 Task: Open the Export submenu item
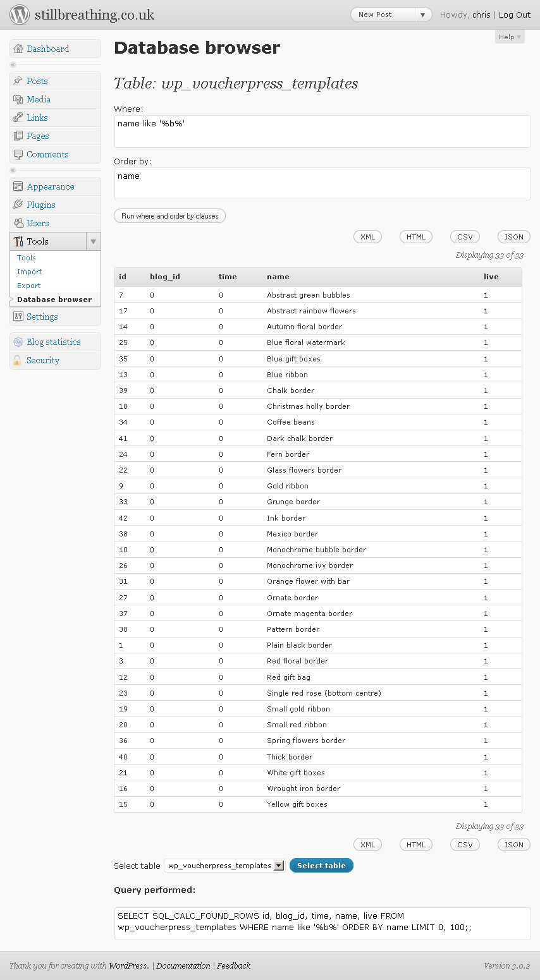(29, 286)
